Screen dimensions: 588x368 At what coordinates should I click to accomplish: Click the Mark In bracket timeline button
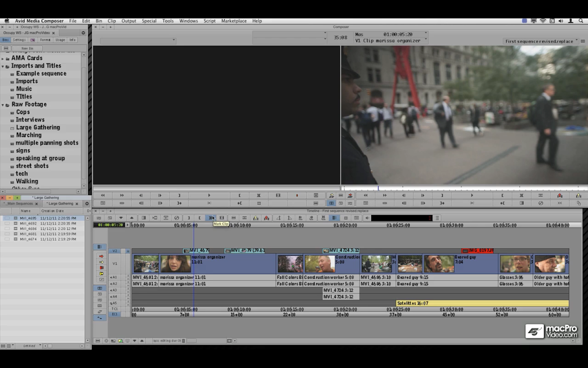[x=188, y=218]
